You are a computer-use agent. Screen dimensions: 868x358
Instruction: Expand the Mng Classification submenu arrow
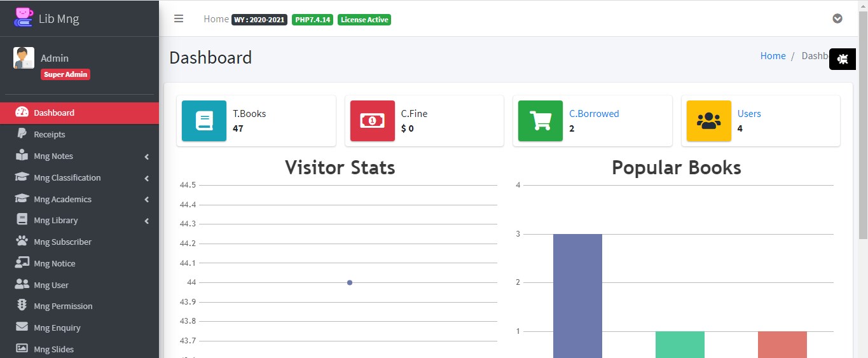click(x=146, y=178)
